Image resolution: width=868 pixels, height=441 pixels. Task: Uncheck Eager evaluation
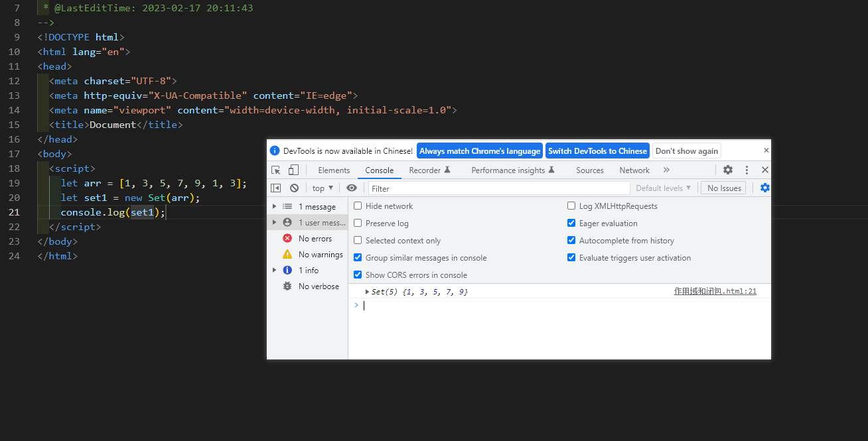click(x=571, y=223)
